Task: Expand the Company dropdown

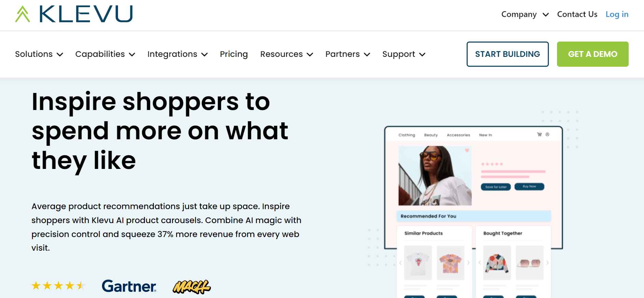Action: (x=525, y=14)
